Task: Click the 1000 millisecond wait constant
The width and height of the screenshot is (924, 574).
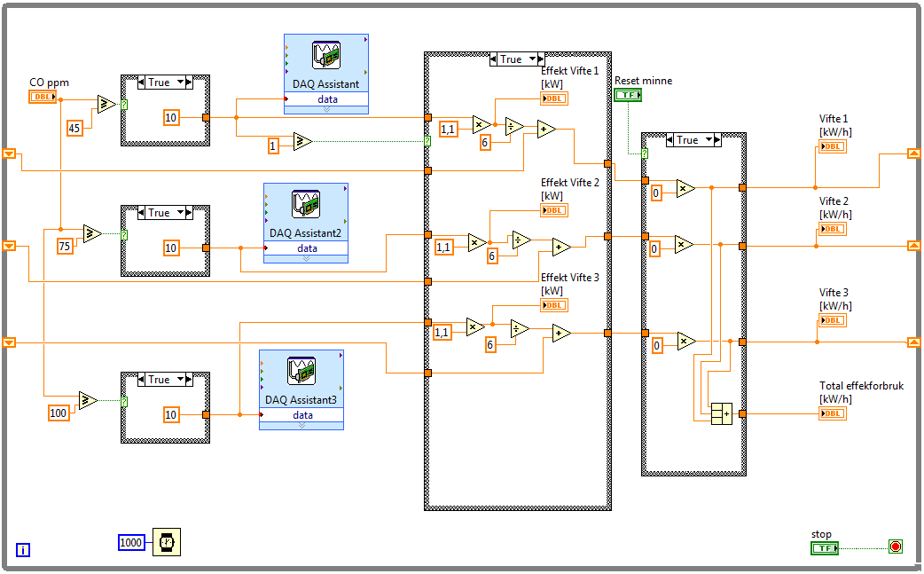Action: tap(131, 543)
